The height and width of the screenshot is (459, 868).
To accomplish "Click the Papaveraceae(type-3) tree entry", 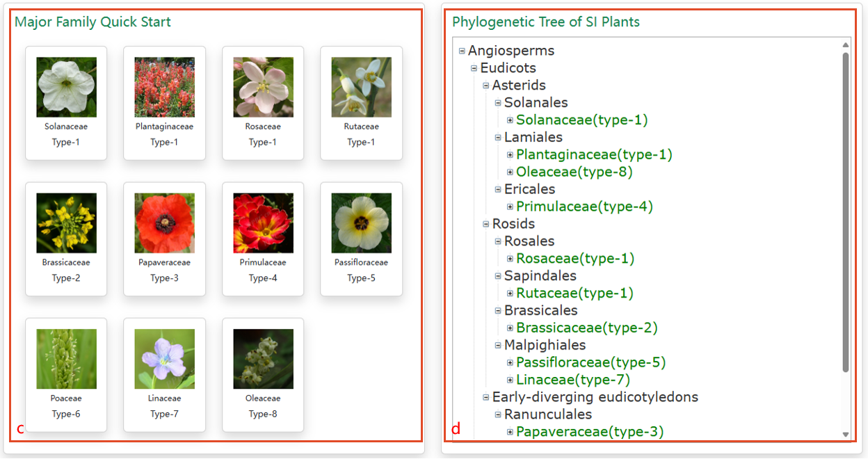I will click(x=590, y=432).
